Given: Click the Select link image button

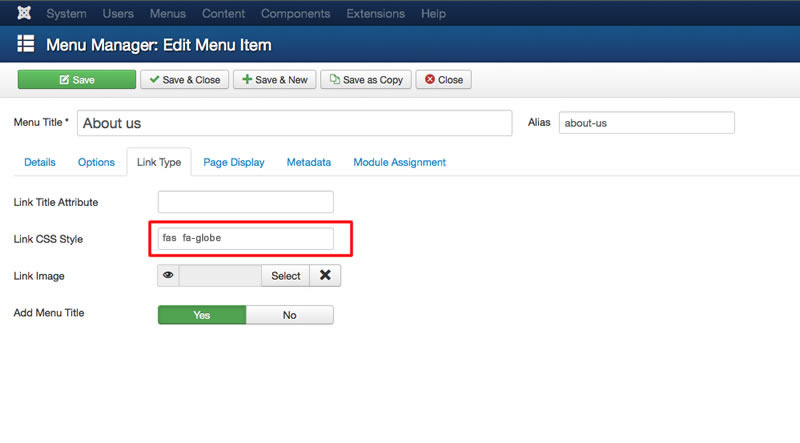Looking at the screenshot, I should [x=286, y=276].
